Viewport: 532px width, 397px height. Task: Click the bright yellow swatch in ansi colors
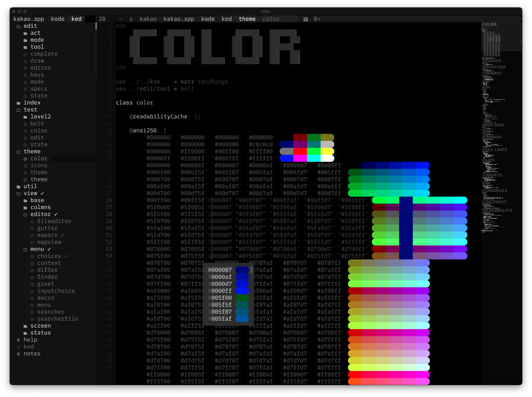[327, 151]
